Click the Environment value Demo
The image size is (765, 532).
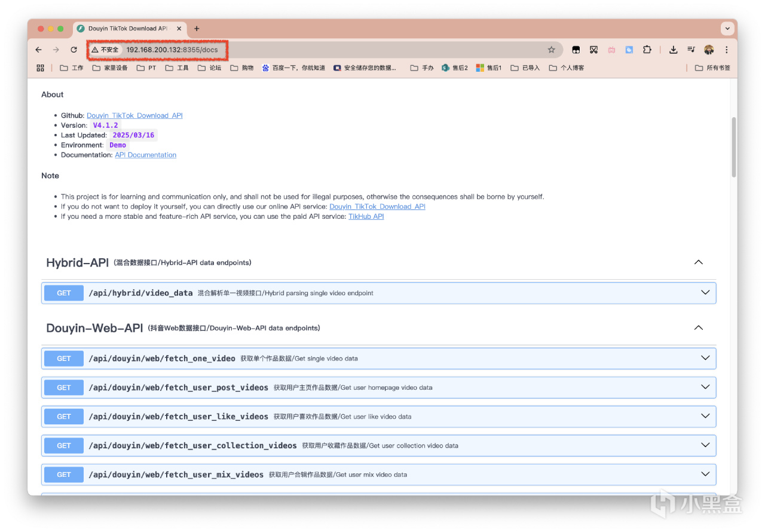coord(118,145)
